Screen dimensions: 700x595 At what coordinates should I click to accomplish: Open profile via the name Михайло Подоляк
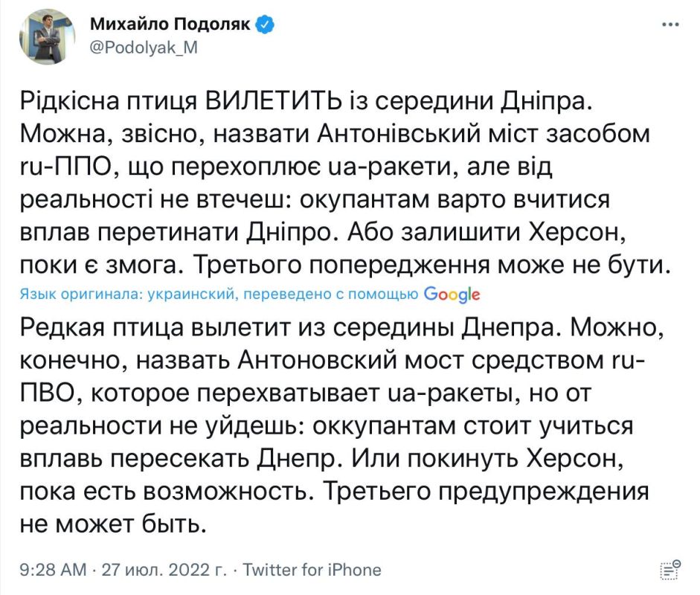(172, 25)
